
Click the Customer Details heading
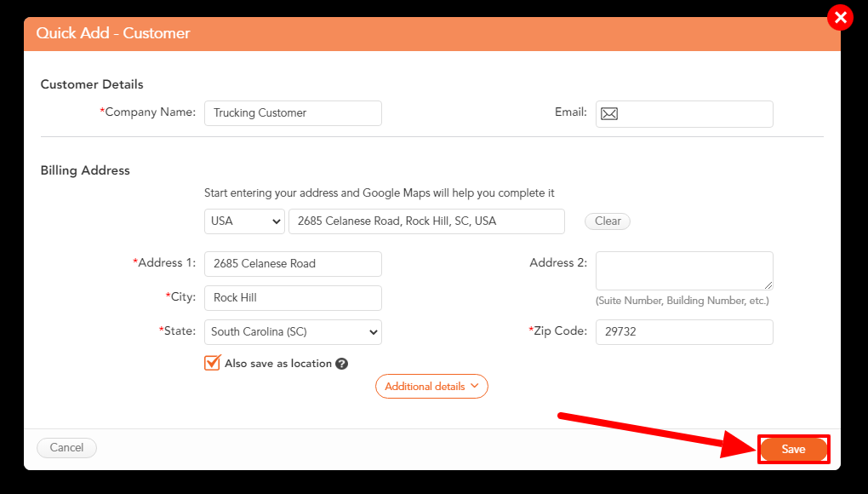[x=92, y=84]
